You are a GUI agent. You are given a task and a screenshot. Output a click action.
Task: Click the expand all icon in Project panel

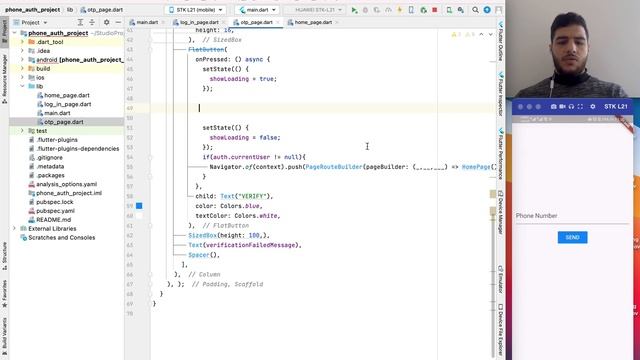80,22
